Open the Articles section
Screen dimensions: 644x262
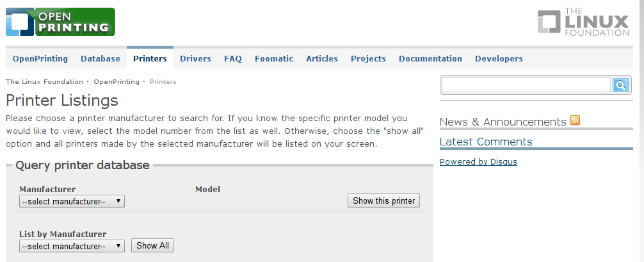(x=322, y=59)
